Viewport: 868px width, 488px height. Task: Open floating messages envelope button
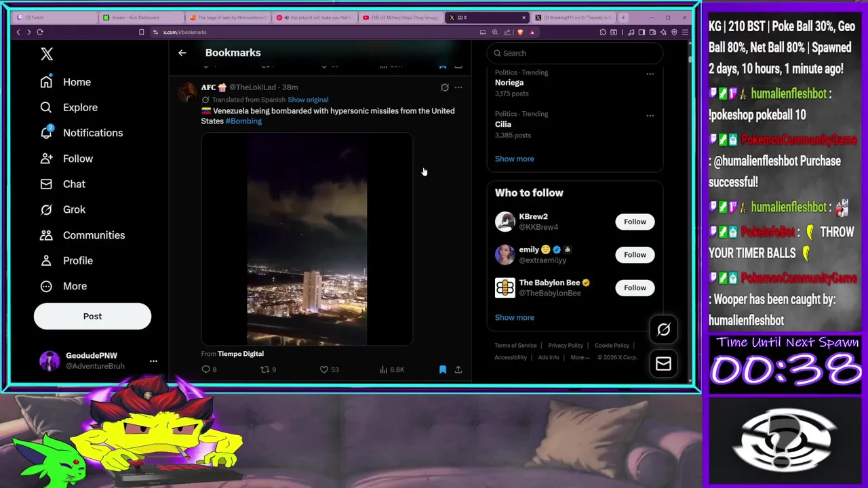[663, 364]
